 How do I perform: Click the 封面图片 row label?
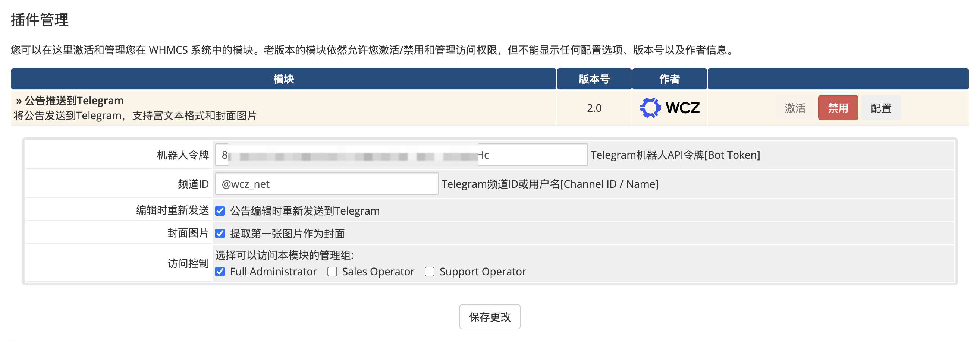pos(188,233)
